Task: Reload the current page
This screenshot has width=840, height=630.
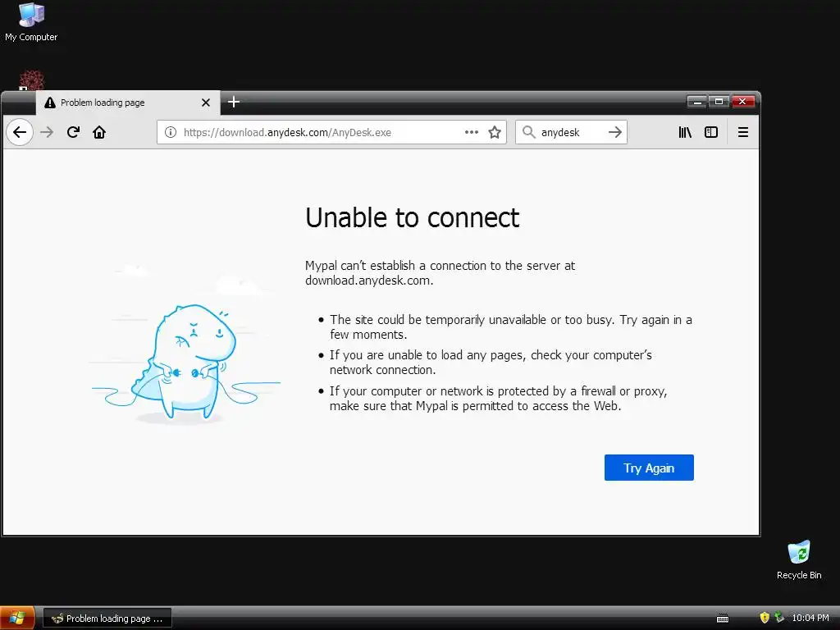Action: click(x=73, y=132)
